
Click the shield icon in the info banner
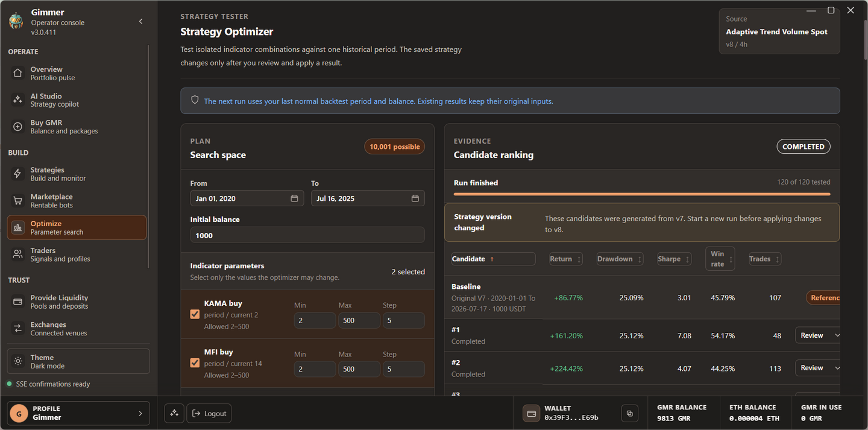click(195, 100)
